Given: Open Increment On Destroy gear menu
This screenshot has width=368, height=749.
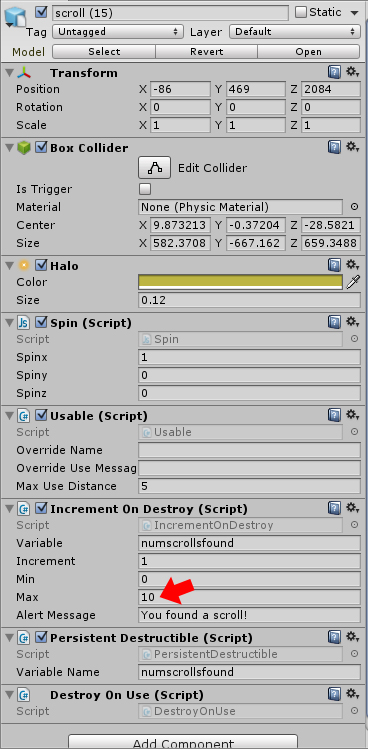Looking at the screenshot, I should coord(353,509).
